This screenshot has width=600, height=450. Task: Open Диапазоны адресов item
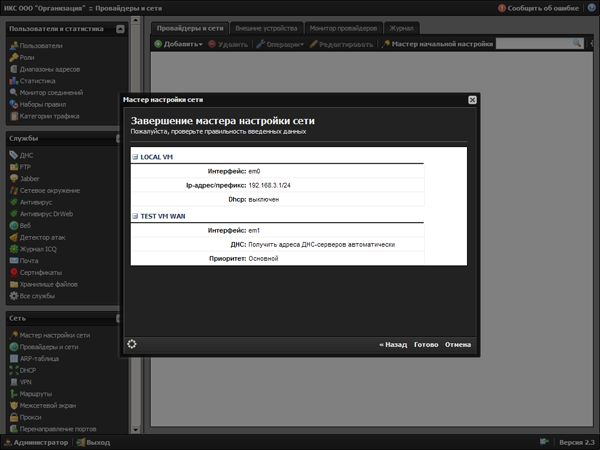click(x=45, y=69)
